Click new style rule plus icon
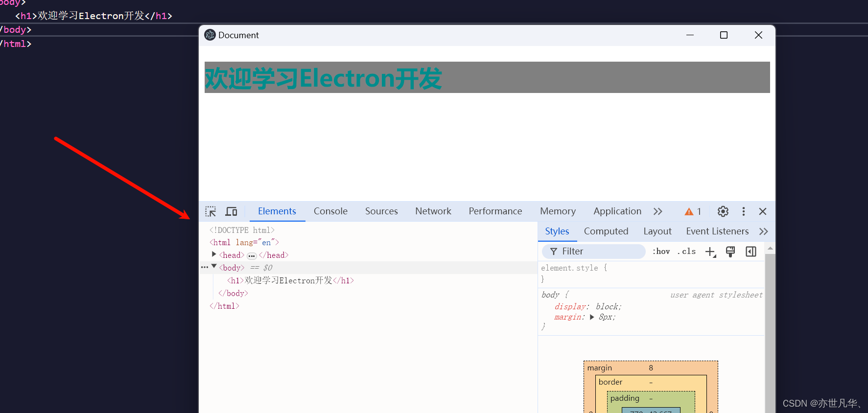The height and width of the screenshot is (413, 868). point(710,252)
